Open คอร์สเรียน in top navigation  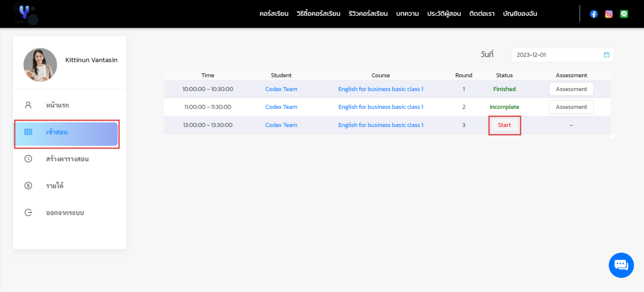pos(274,14)
